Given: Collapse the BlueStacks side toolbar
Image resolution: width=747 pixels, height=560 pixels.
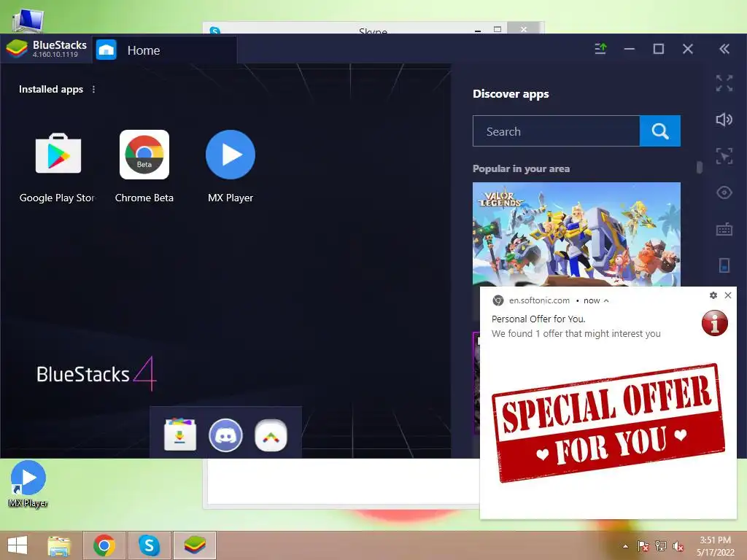Looking at the screenshot, I should point(724,49).
